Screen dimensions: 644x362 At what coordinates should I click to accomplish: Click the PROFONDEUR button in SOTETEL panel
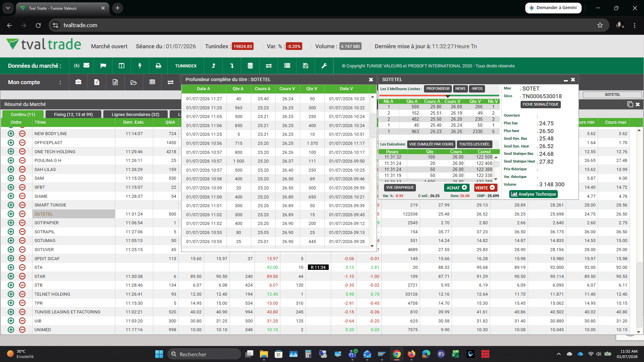click(x=438, y=89)
